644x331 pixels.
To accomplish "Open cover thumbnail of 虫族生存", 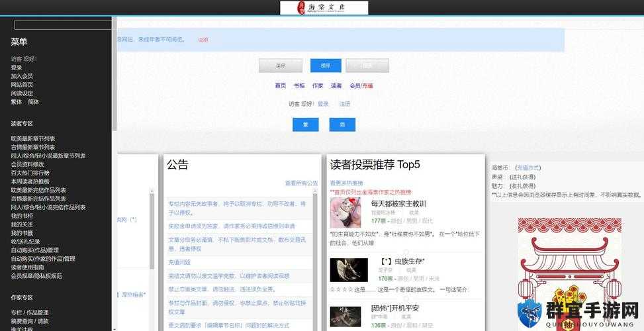I will pos(349,270).
